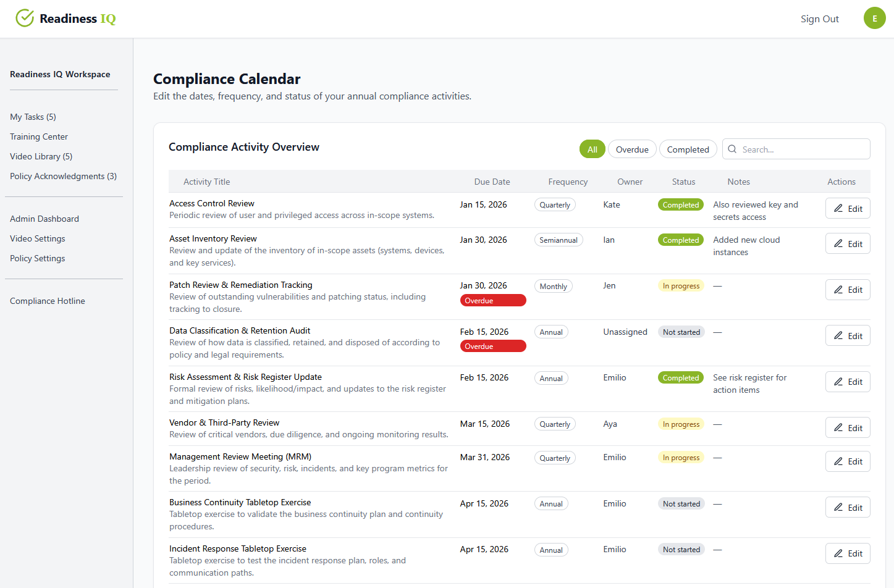This screenshot has width=894, height=588.
Task: Click the pencil icon for Patch Review & Remediation
Action: click(x=838, y=289)
